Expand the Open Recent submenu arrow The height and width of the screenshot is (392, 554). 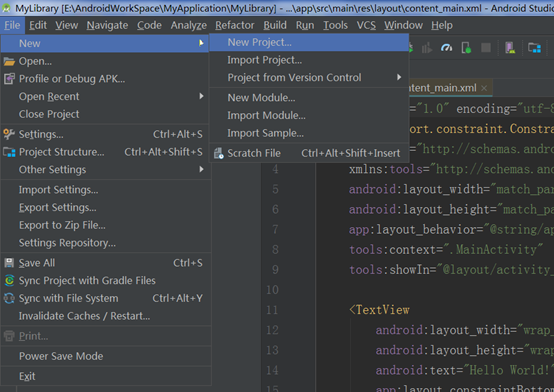201,96
